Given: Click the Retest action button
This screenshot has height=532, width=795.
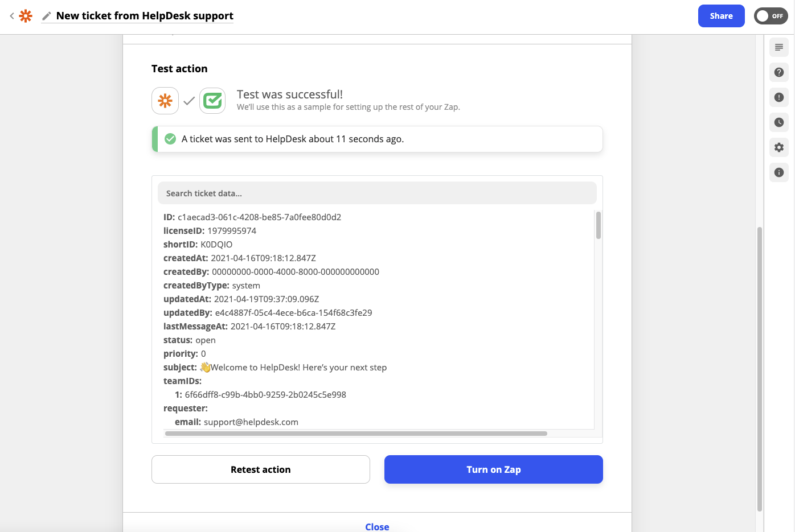Looking at the screenshot, I should tap(261, 469).
